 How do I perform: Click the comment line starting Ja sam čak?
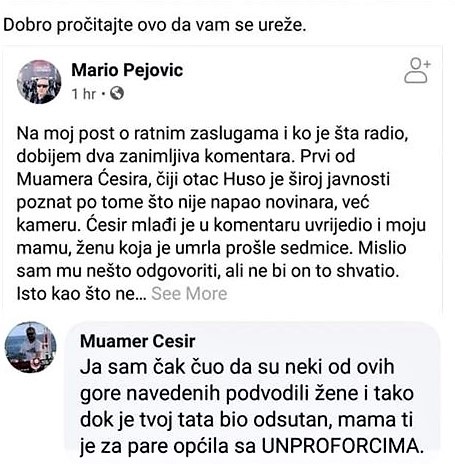click(x=237, y=367)
